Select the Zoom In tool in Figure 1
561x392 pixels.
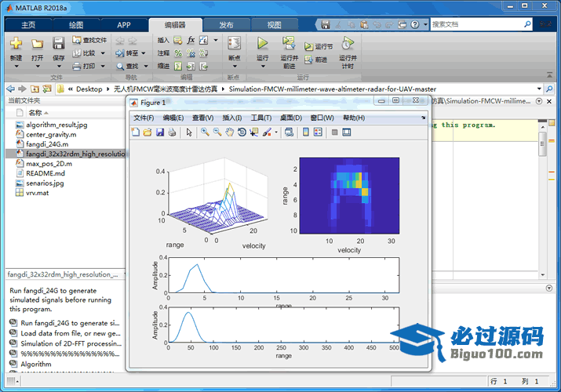205,132
